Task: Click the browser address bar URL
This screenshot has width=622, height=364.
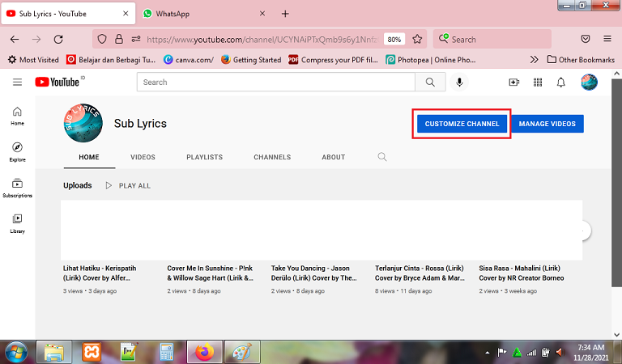Action: pos(262,39)
